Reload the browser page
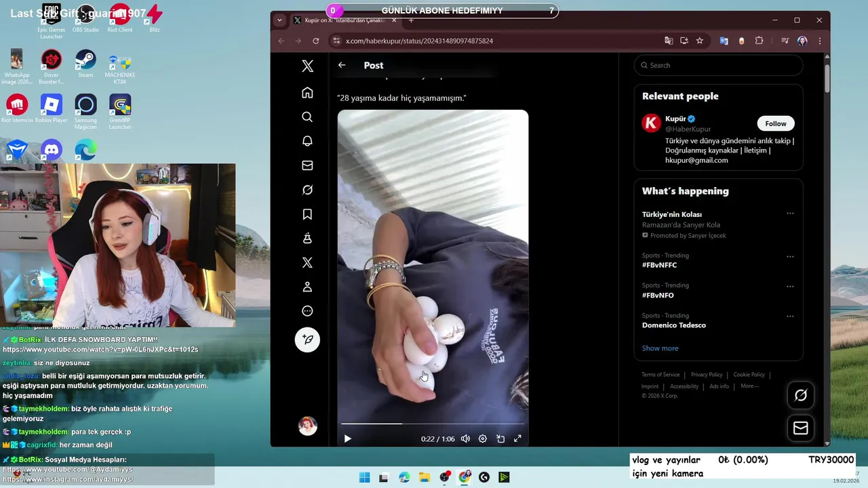The image size is (868, 488). click(x=315, y=41)
